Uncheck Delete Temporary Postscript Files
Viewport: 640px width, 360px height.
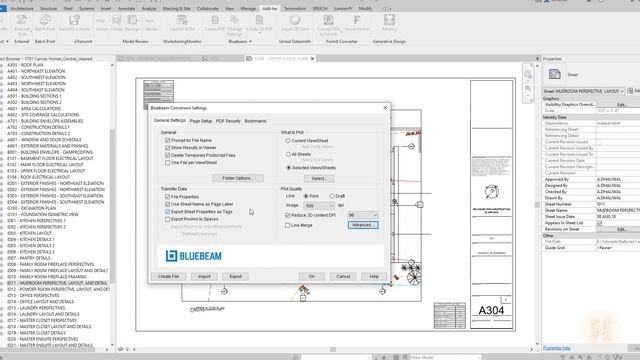pyautogui.click(x=167, y=155)
